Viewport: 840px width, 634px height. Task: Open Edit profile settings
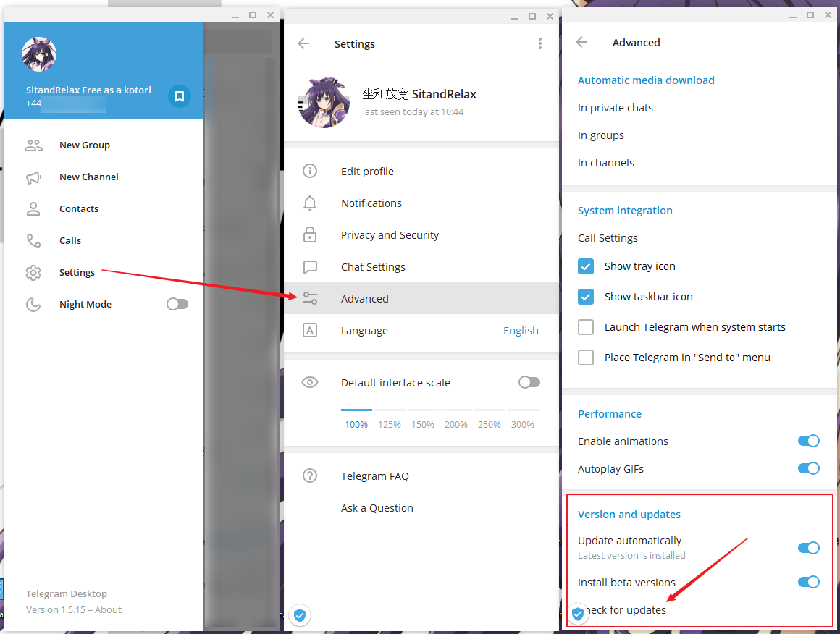(x=421, y=171)
